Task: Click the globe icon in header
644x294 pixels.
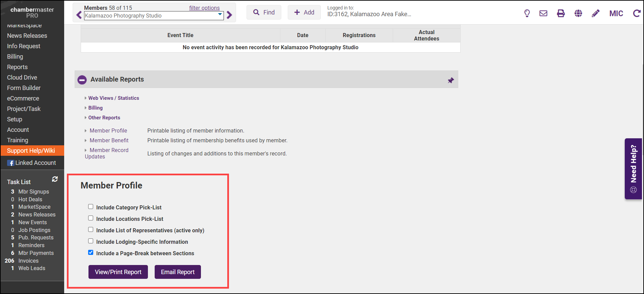Action: click(578, 13)
